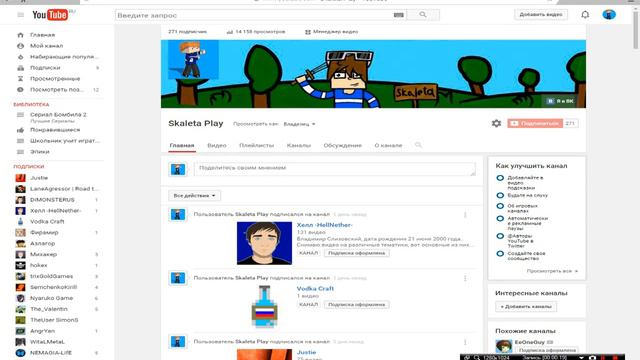640x360 pixels.
Task: Switch to the О канале tab
Action: coord(388,145)
